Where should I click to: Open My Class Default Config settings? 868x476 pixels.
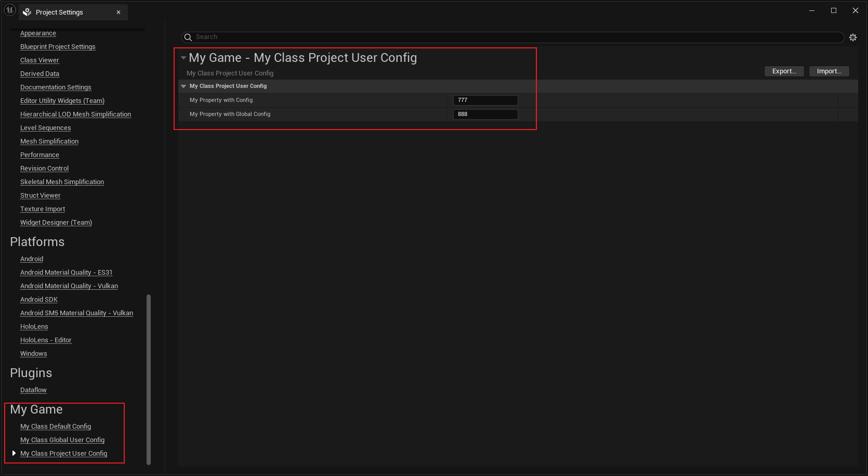[x=56, y=427]
